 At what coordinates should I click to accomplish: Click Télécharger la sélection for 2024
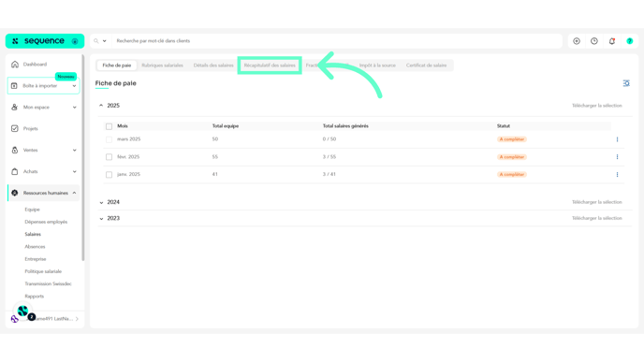pyautogui.click(x=597, y=202)
